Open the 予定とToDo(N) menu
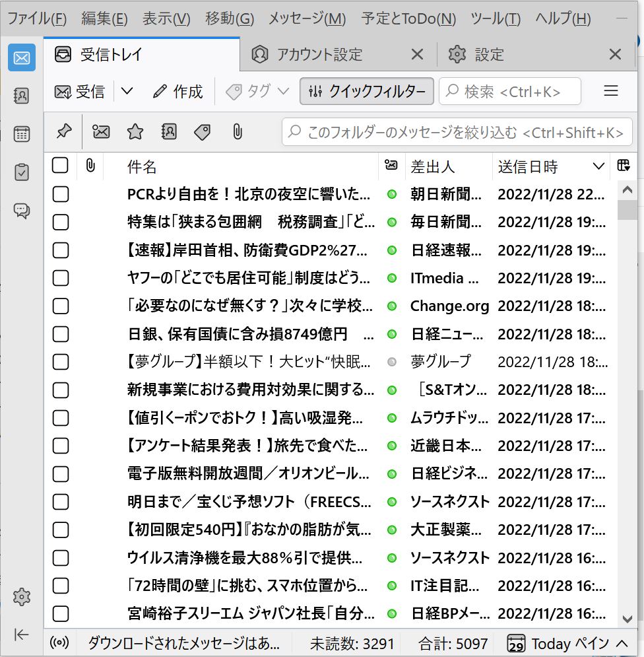 point(408,18)
